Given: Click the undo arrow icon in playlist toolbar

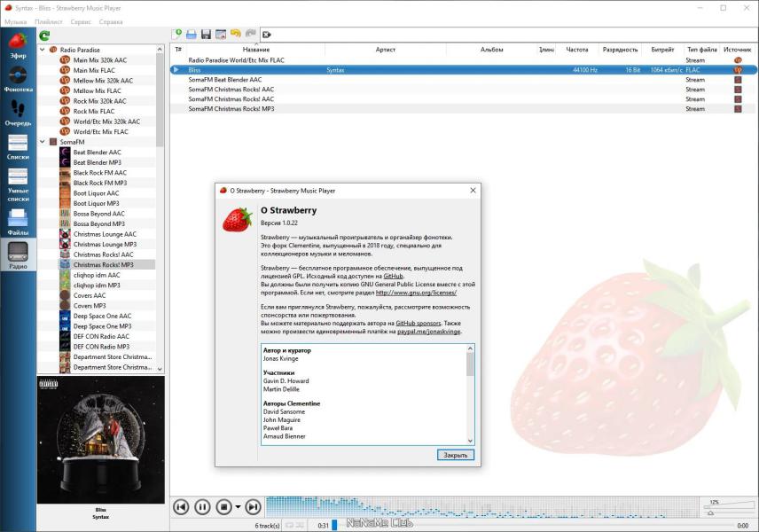Looking at the screenshot, I should pyautogui.click(x=236, y=34).
